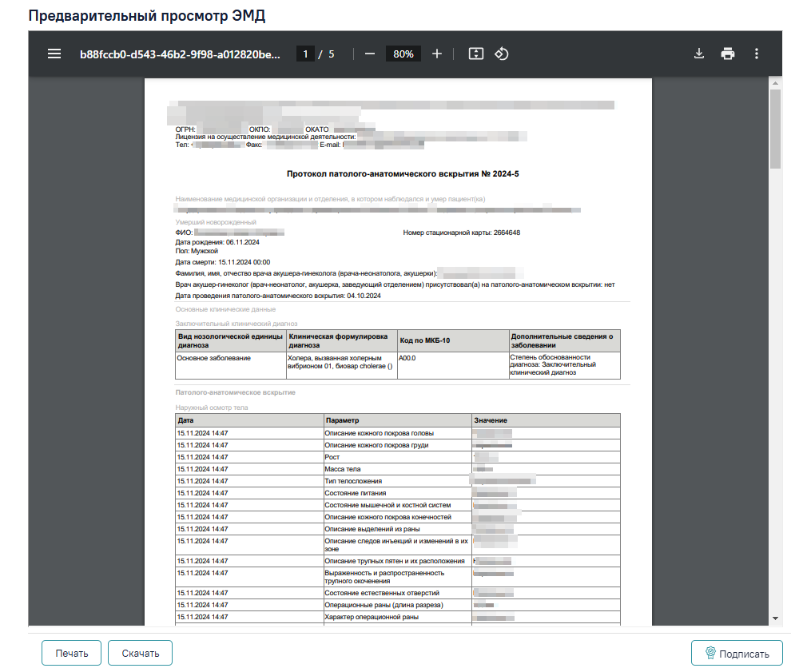Click the label Заключительный клинический диагноз
The image size is (791, 672).
[236, 324]
